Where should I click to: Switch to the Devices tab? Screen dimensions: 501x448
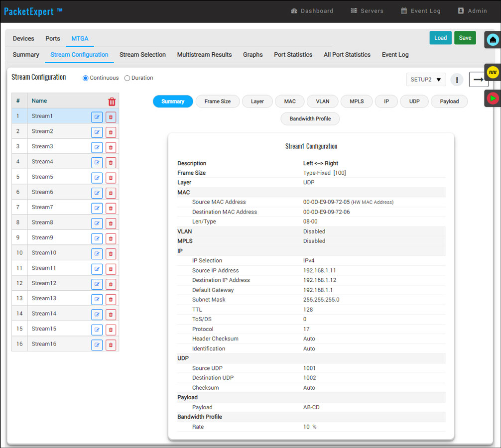pos(23,39)
